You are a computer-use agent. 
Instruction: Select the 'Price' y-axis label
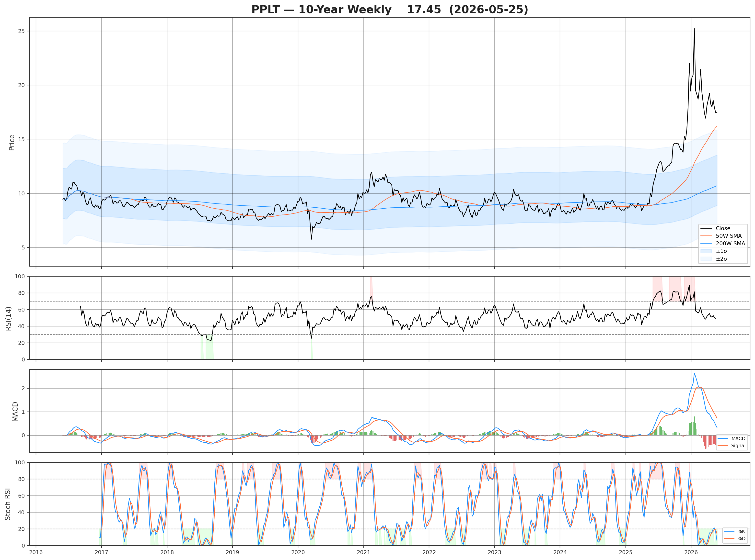pos(12,142)
